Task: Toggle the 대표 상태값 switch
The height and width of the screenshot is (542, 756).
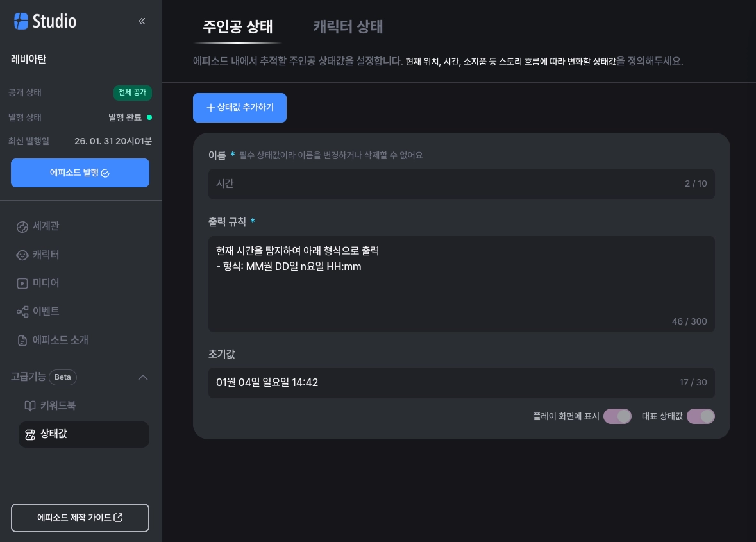Action: [700, 416]
